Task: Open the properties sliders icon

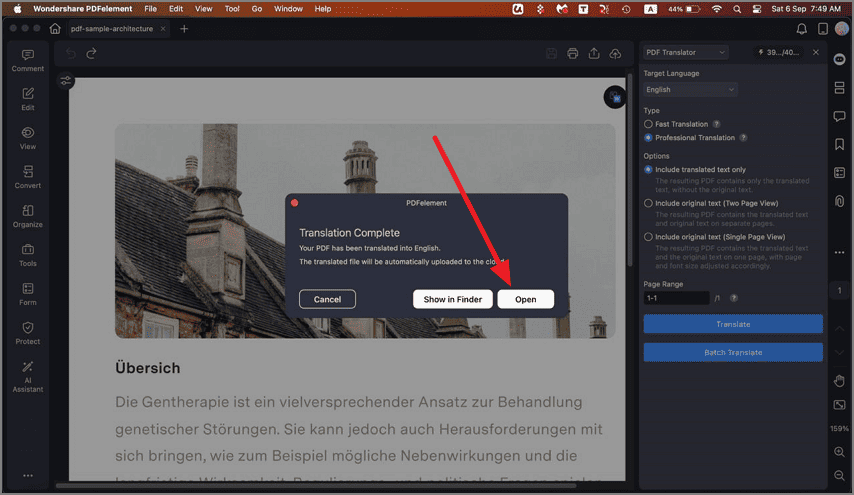Action: [x=66, y=81]
